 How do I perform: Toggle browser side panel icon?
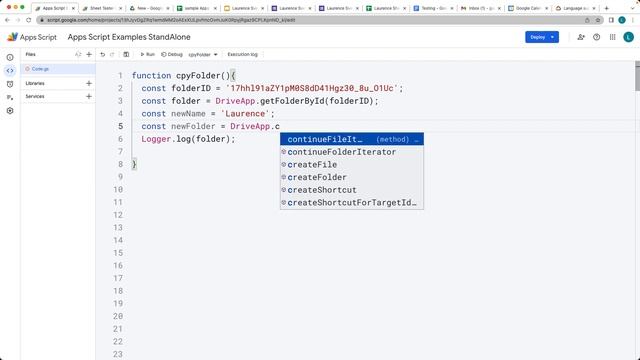[611, 20]
